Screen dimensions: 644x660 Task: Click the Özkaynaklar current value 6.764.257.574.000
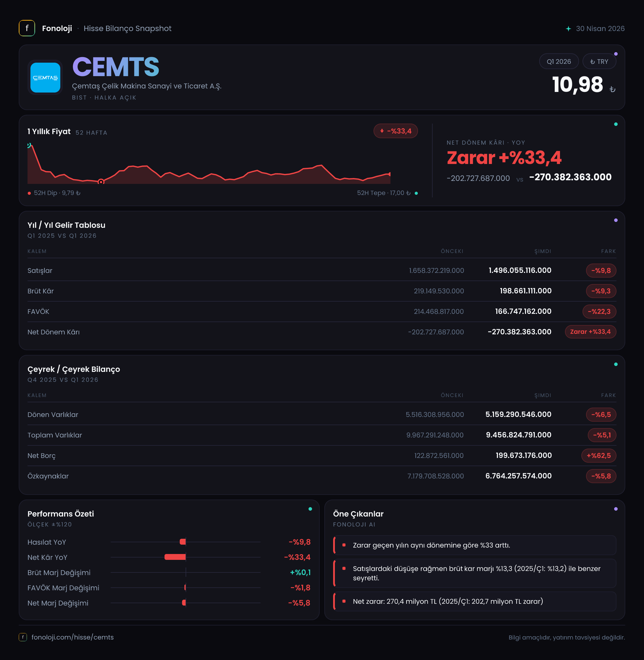518,476
